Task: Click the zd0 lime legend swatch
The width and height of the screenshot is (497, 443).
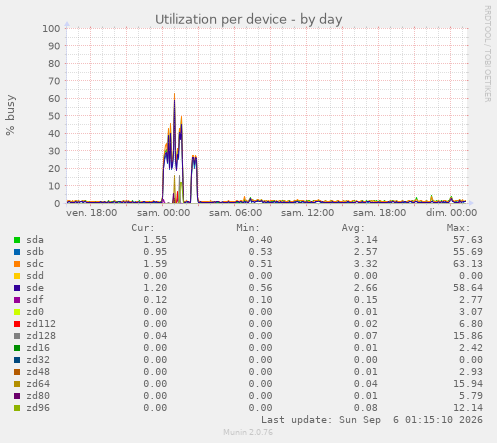Action: tap(17, 312)
